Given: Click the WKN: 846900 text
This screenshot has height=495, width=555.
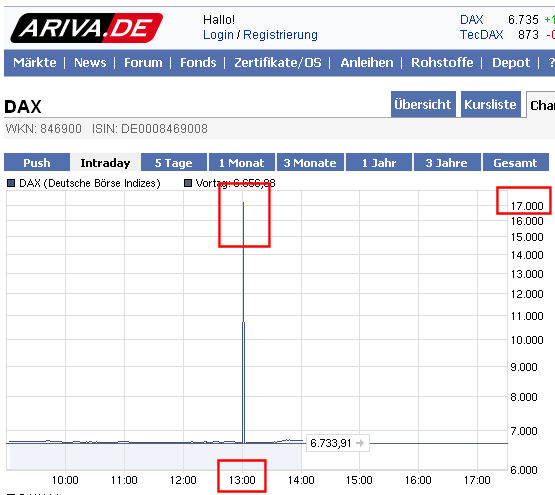Looking at the screenshot, I should coord(43,129).
